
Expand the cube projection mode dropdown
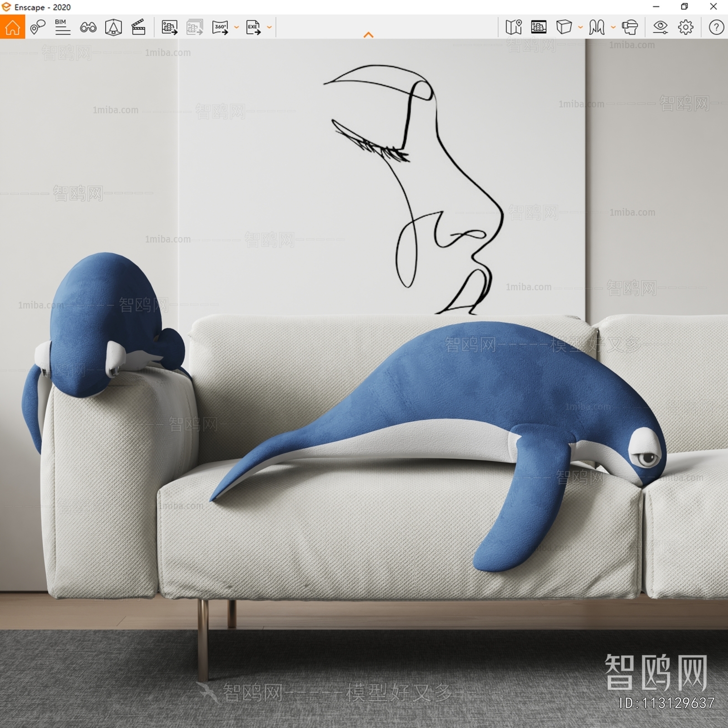pyautogui.click(x=581, y=27)
